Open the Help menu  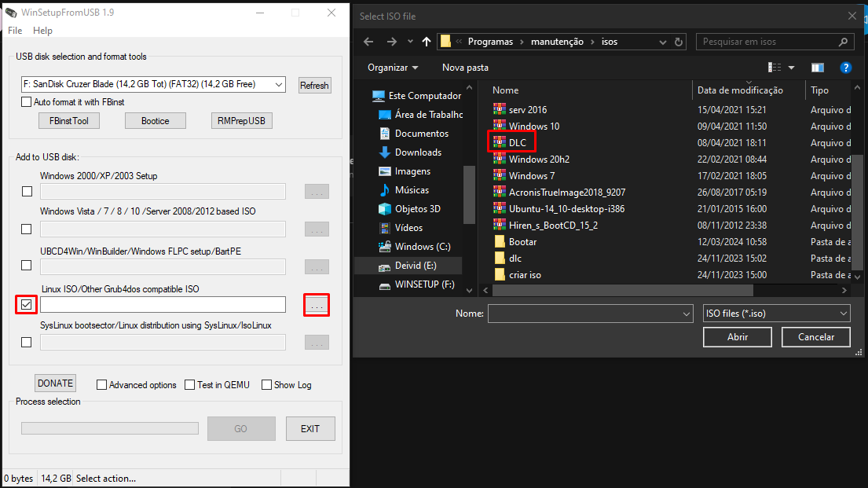pyautogui.click(x=42, y=31)
